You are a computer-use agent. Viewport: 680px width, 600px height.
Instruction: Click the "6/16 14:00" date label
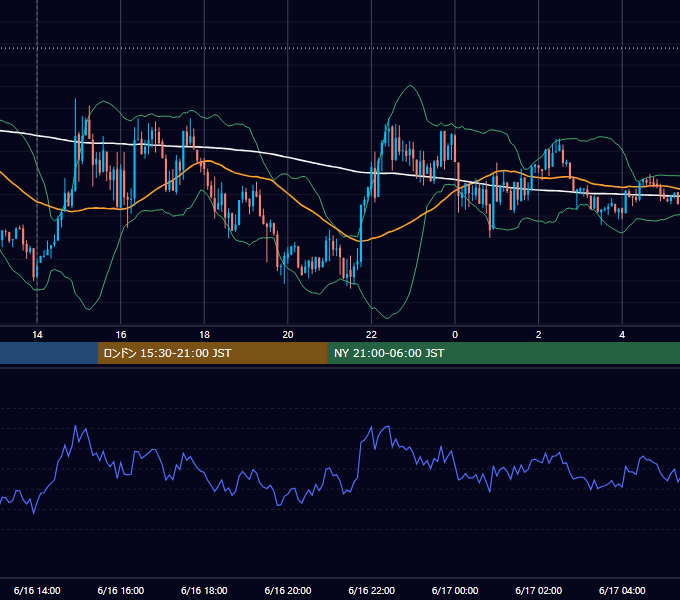tap(37, 590)
